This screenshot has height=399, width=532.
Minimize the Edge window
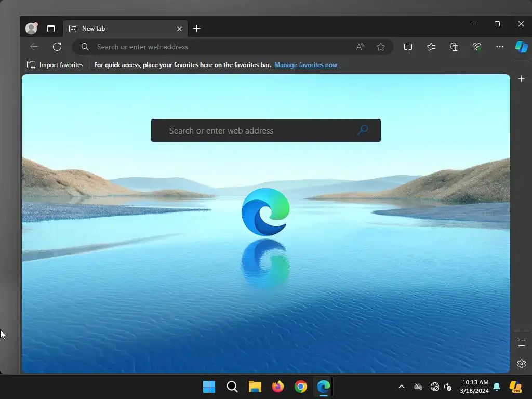point(473,24)
